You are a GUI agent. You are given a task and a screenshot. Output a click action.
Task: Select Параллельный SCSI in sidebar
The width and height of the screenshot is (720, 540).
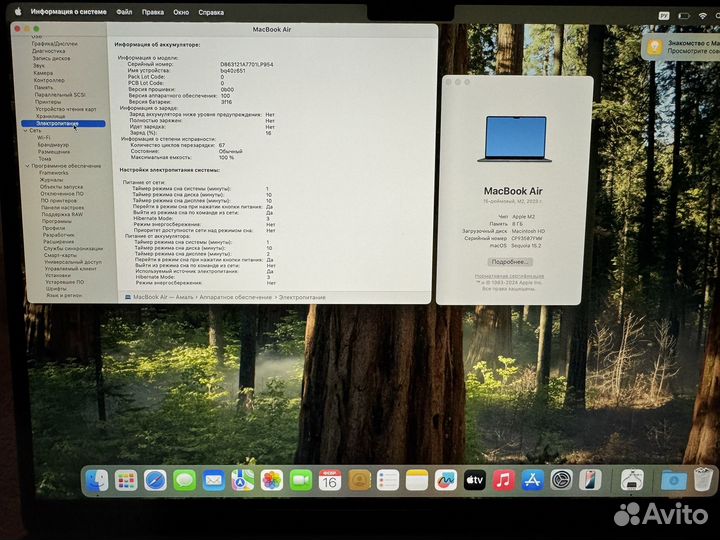pyautogui.click(x=60, y=95)
